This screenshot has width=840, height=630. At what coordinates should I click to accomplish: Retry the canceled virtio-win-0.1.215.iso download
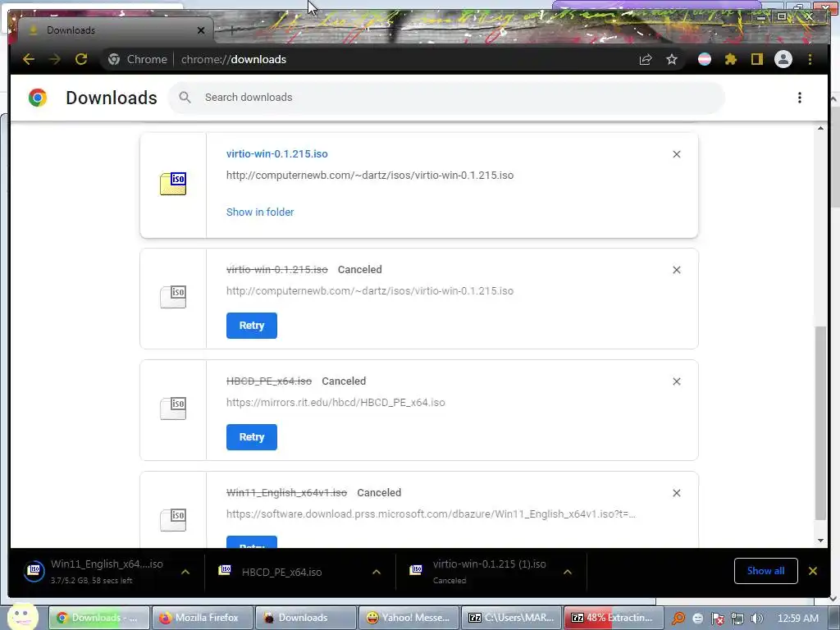(251, 326)
